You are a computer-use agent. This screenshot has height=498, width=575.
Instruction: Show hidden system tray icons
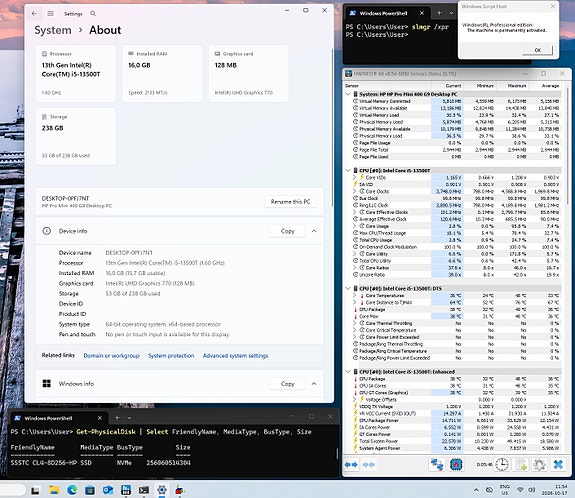[476, 490]
